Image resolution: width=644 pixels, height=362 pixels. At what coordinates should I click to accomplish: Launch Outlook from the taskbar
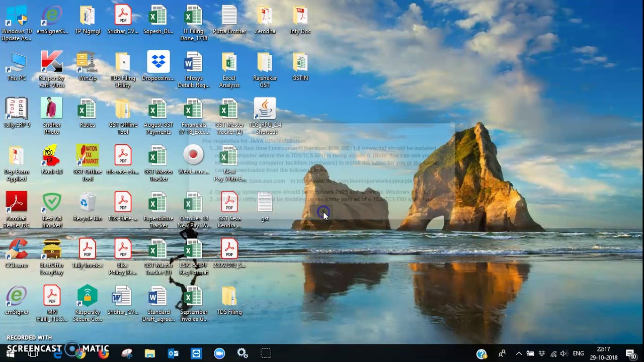[x=173, y=353]
